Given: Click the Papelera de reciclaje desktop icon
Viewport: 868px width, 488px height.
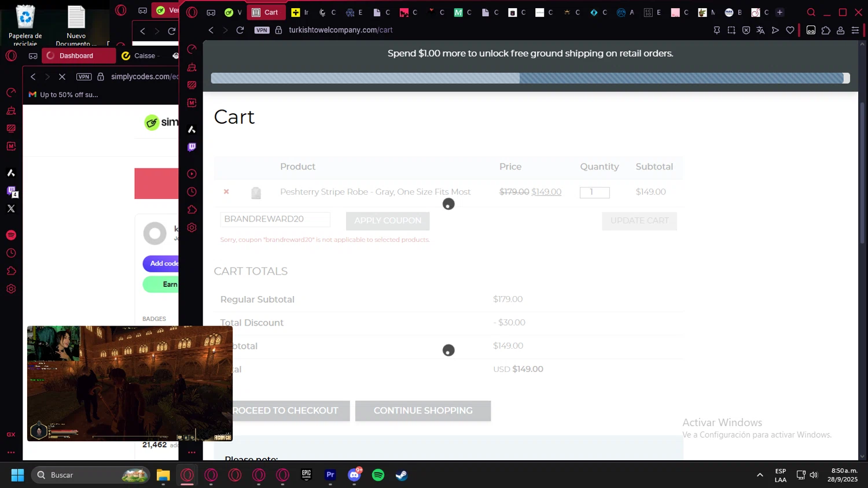Looking at the screenshot, I should [x=25, y=25].
